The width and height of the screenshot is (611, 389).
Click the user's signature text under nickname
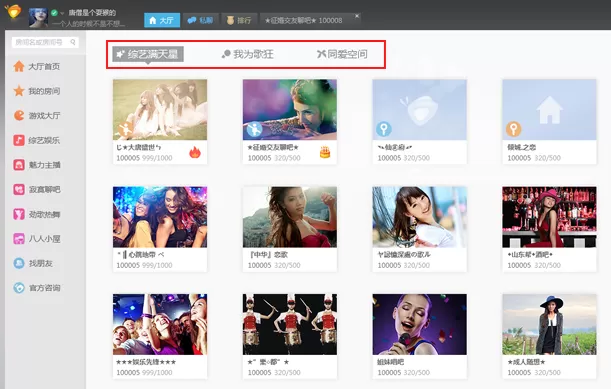click(89, 24)
